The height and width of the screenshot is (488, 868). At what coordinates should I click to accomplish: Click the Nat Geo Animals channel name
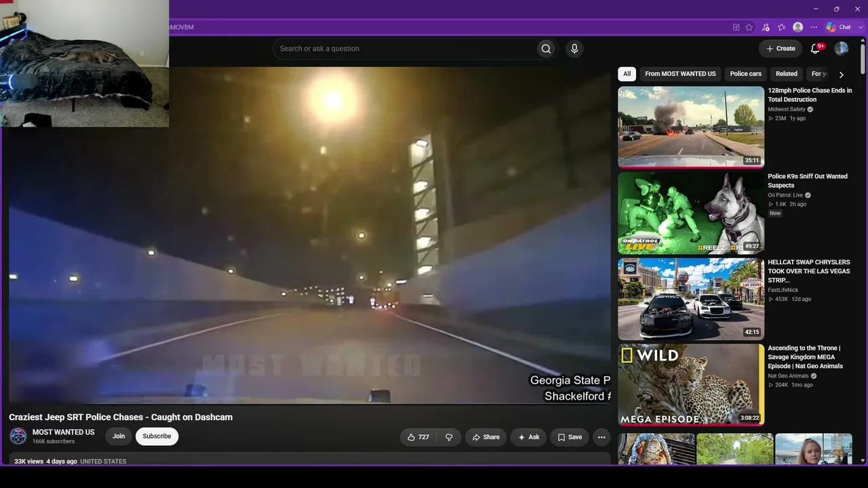coord(788,376)
